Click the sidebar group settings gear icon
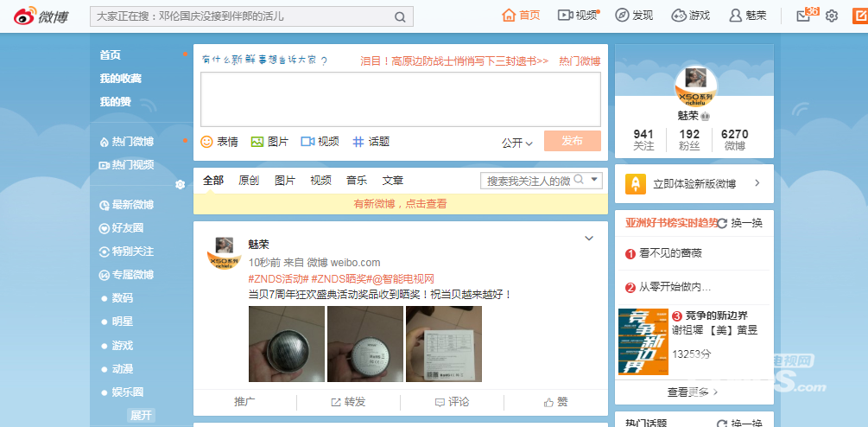This screenshot has width=868, height=427. point(180,184)
